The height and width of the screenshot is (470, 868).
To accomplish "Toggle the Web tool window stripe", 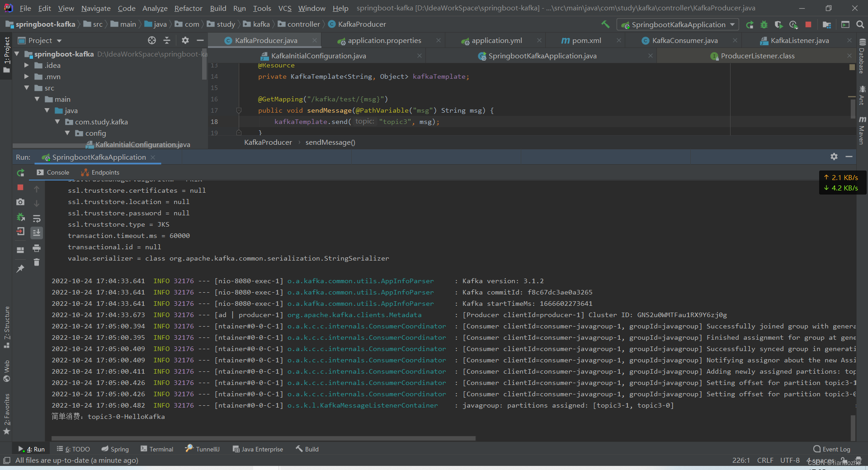I will pos(6,371).
